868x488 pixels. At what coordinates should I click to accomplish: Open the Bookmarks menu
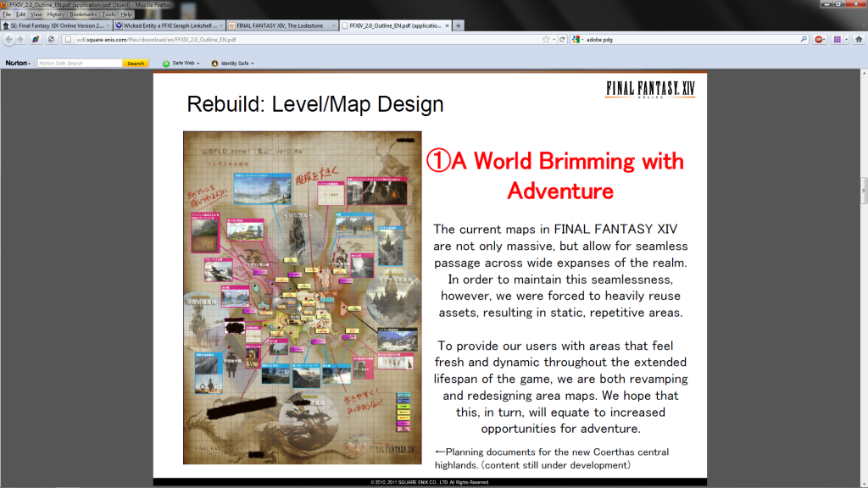pyautogui.click(x=83, y=14)
